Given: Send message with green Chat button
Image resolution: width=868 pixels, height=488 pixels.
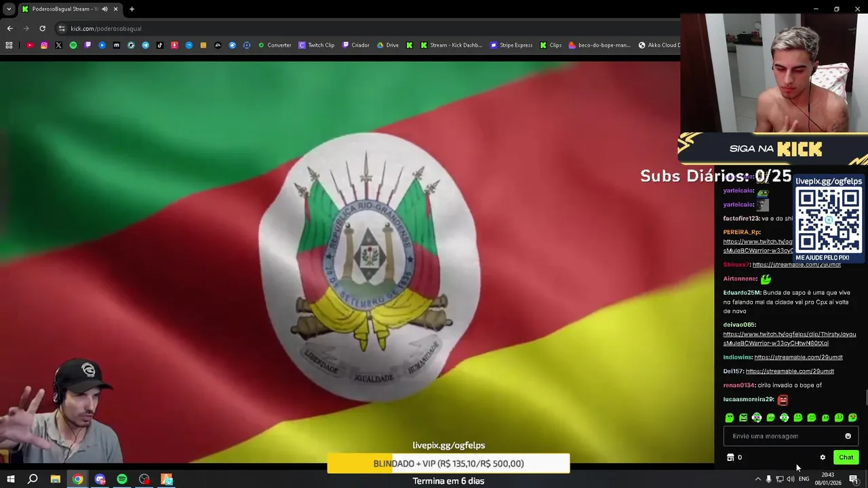Looking at the screenshot, I should pos(846,457).
